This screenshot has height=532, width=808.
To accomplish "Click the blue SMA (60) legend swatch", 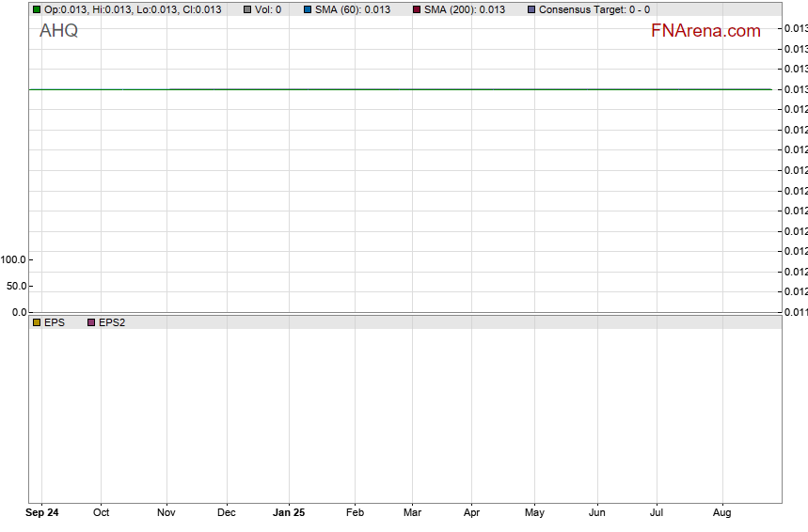I will tap(308, 9).
